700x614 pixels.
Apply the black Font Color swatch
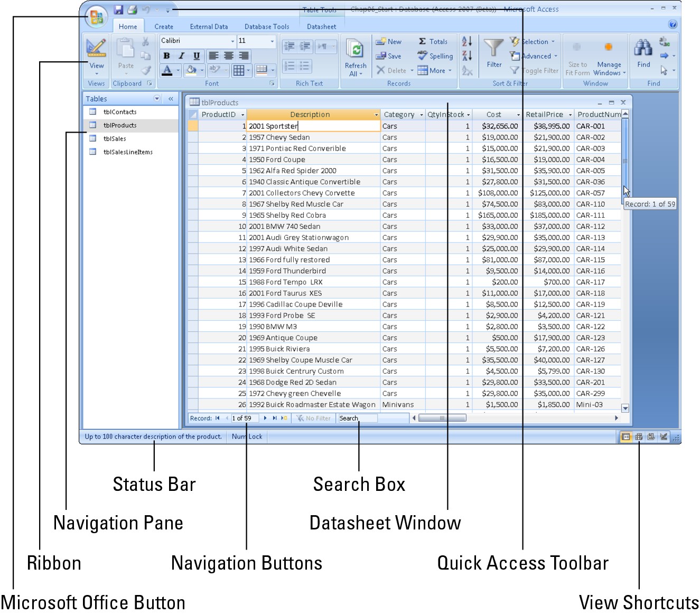167,70
